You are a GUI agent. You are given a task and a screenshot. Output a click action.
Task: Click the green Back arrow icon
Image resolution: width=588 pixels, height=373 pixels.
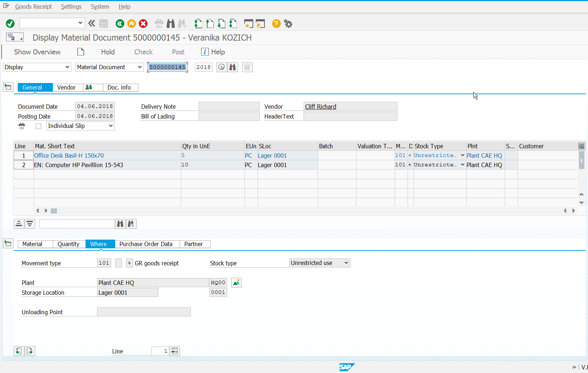click(120, 24)
